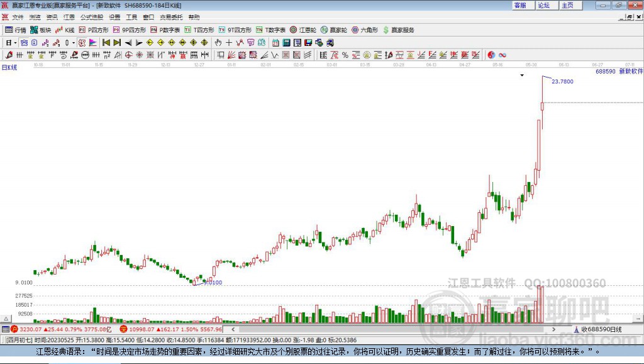Viewport: 644px width, 364px height.
Task: Open the 六角形 hexagon tool
Action: (x=364, y=30)
